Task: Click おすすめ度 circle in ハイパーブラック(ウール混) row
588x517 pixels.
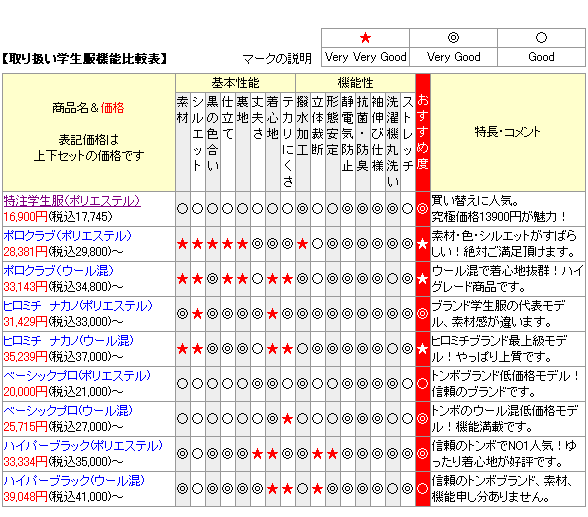Action: pos(423,489)
